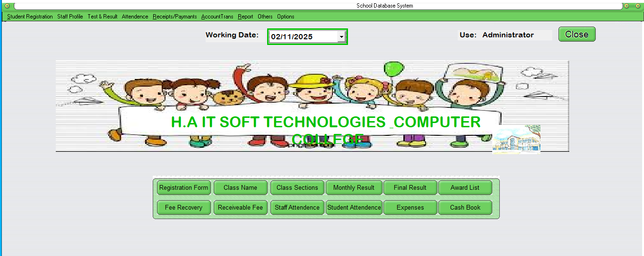Select the Receiveable Fee button

tap(240, 208)
